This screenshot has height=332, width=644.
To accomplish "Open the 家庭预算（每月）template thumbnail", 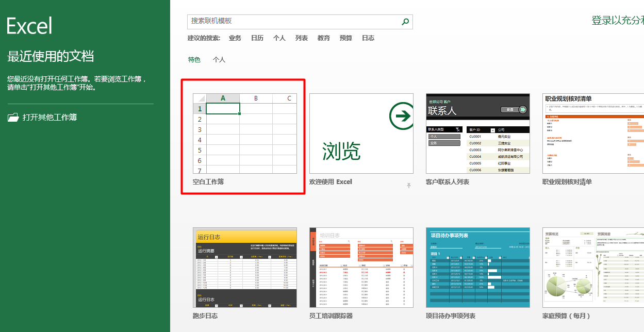I will [x=593, y=268].
